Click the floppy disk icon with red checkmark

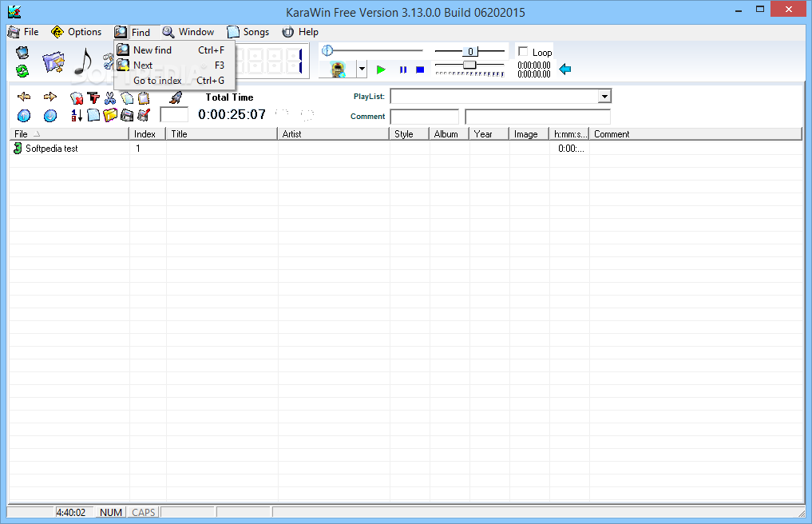point(144,115)
